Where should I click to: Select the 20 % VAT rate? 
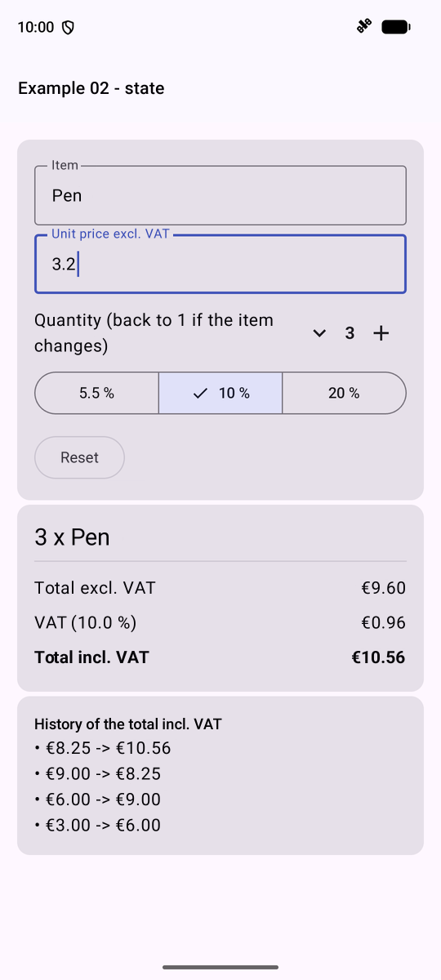point(344,393)
